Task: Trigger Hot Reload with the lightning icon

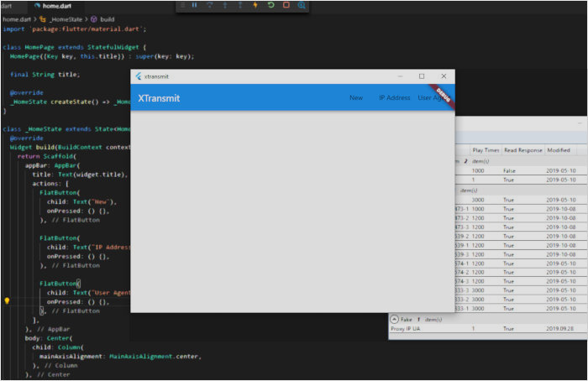Action: coord(255,5)
